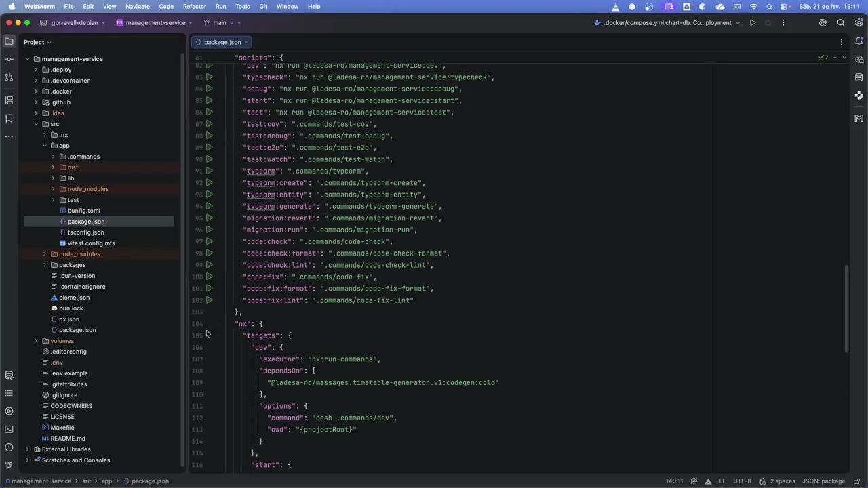Image resolution: width=868 pixels, height=488 pixels.
Task: Open the AI assistant swirl icon
Action: 823,22
